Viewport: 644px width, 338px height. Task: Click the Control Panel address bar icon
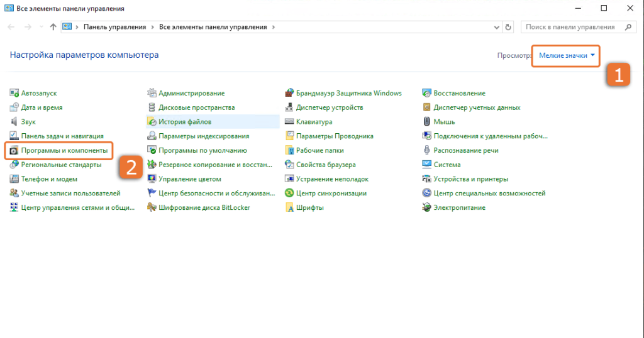[x=67, y=26]
